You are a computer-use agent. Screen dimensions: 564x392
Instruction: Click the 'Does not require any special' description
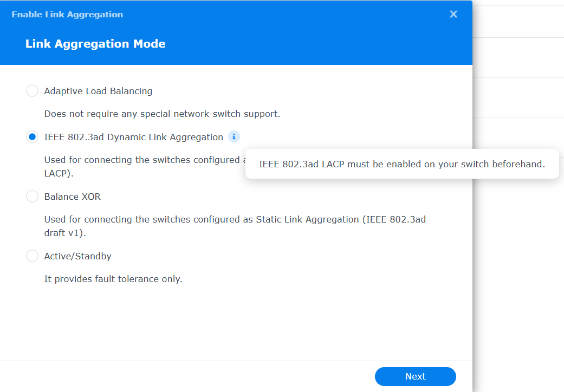(162, 114)
